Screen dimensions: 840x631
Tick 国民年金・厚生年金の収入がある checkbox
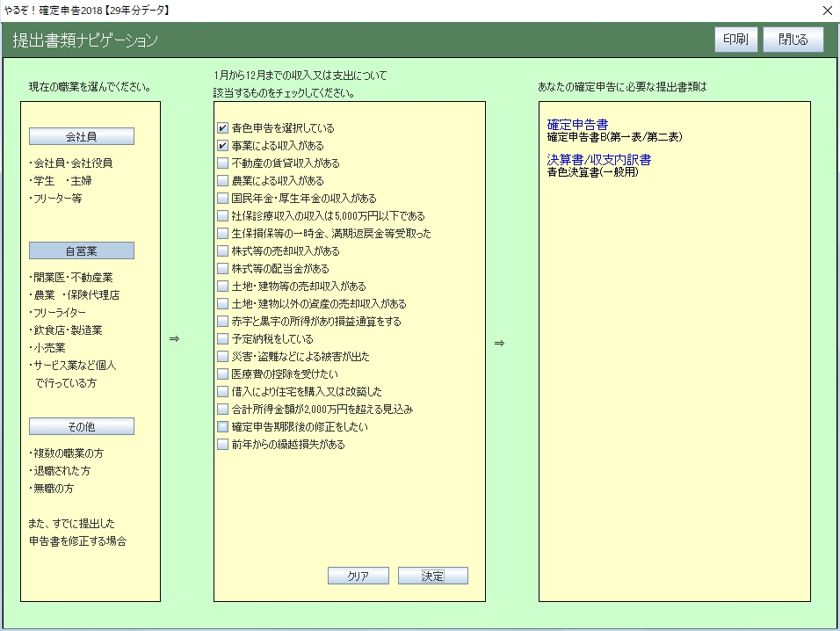click(x=222, y=199)
